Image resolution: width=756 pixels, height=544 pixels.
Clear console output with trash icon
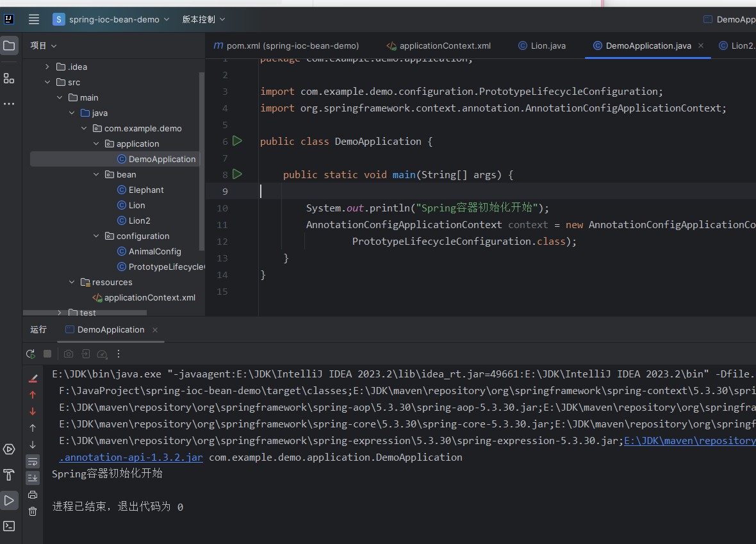(33, 511)
